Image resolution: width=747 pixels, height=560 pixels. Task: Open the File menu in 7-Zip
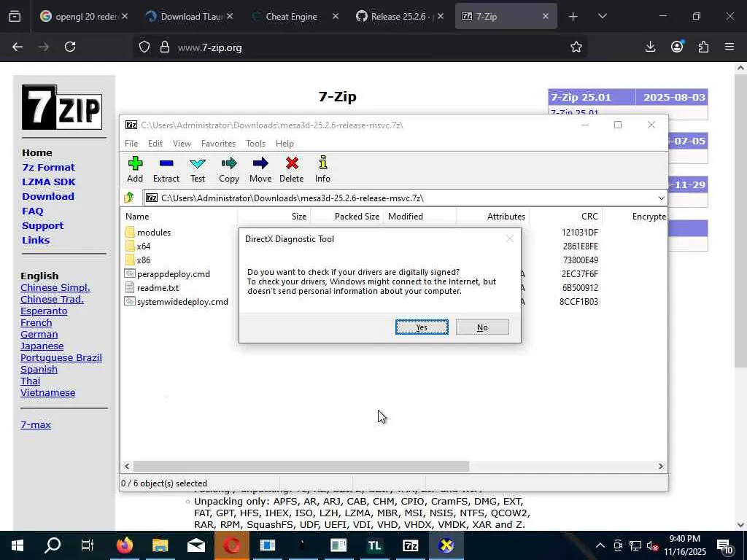pyautogui.click(x=131, y=144)
